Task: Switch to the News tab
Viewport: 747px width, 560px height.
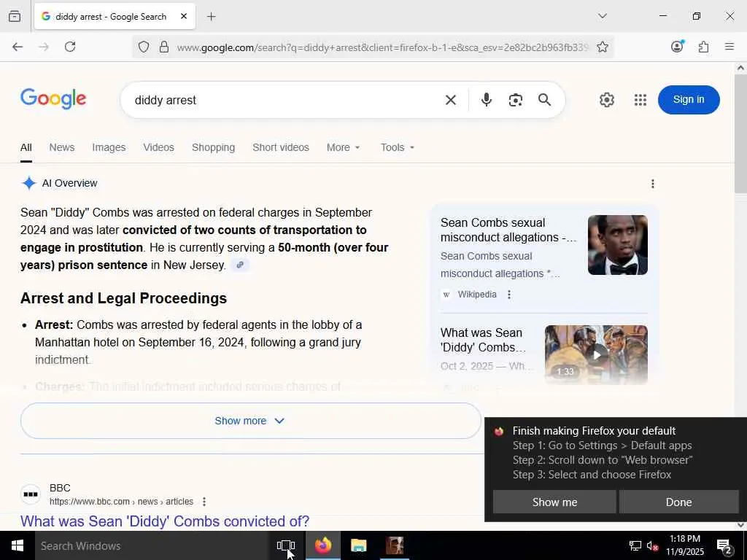Action: (x=62, y=147)
